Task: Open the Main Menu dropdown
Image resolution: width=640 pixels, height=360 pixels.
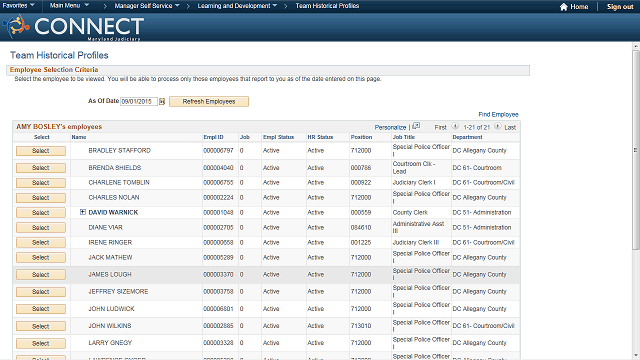Action: [x=69, y=6]
